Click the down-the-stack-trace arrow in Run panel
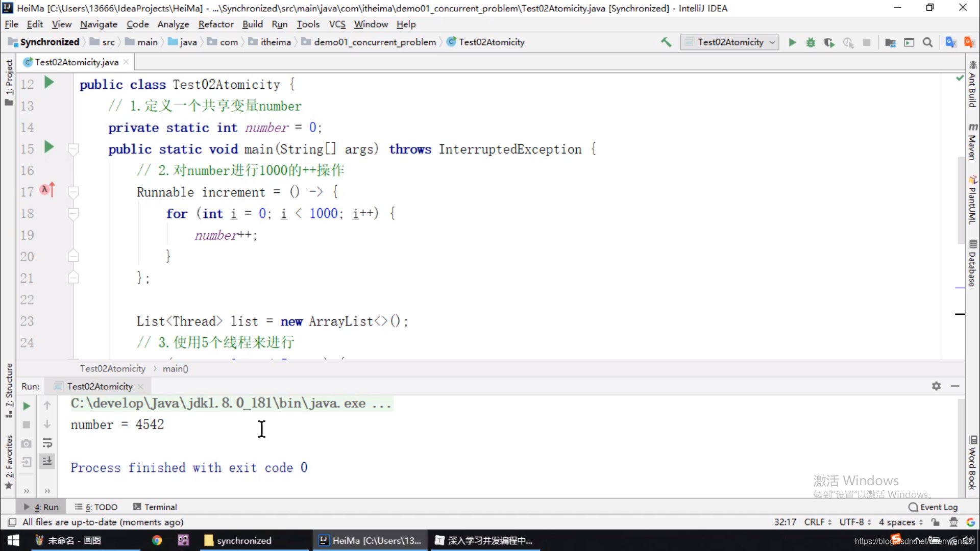The height and width of the screenshot is (551, 980). click(47, 424)
